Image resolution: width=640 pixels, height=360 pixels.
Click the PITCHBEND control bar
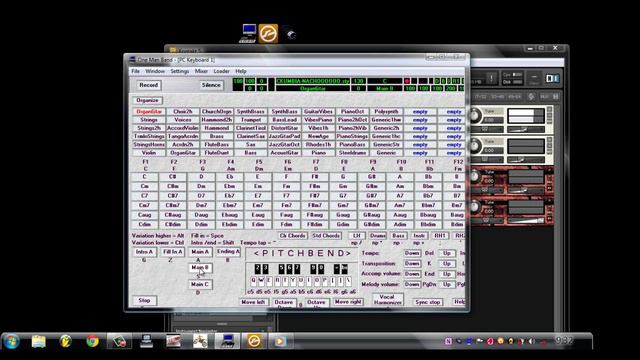[x=302, y=253]
